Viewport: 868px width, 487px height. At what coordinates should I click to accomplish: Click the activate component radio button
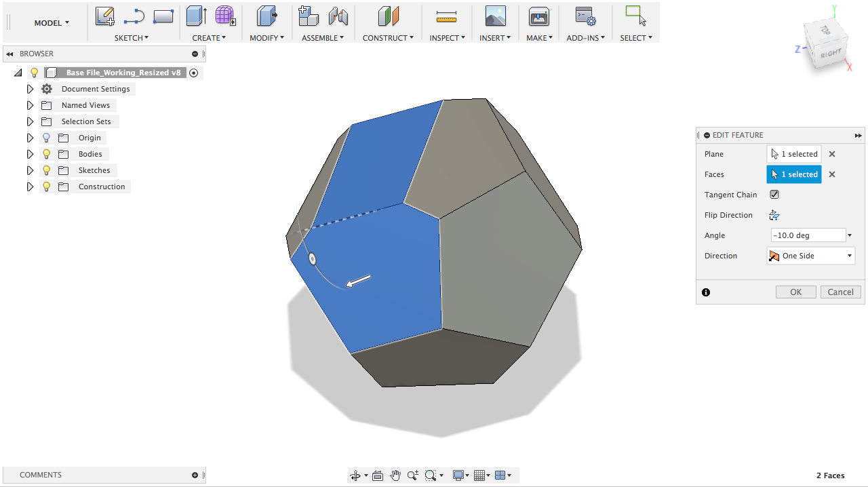pyautogui.click(x=194, y=73)
